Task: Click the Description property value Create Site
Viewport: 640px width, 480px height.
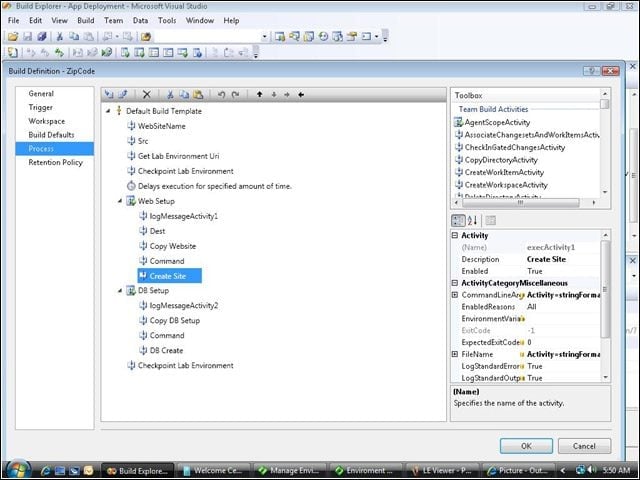Action: 546,259
